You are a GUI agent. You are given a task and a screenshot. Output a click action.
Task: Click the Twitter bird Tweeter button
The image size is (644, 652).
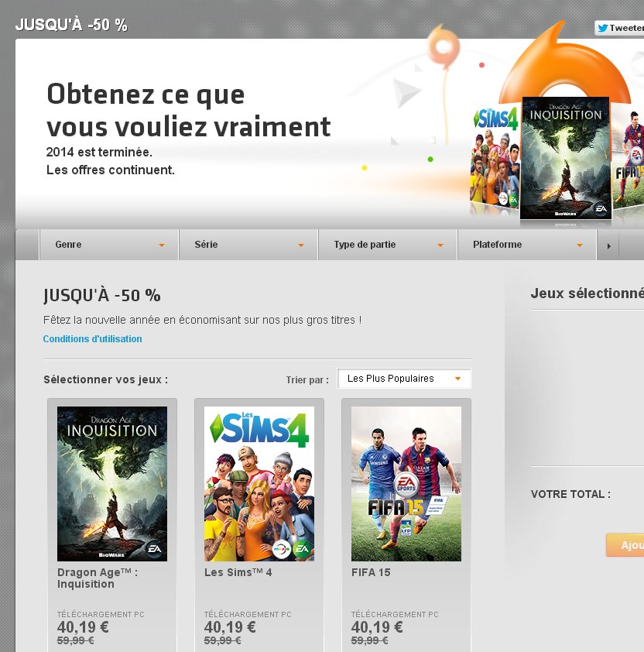click(619, 28)
